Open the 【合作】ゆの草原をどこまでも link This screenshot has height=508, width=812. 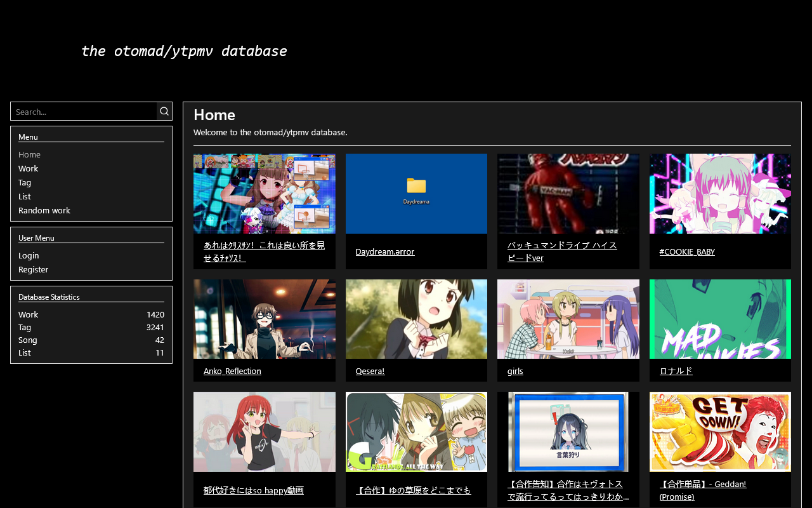pyautogui.click(x=413, y=490)
